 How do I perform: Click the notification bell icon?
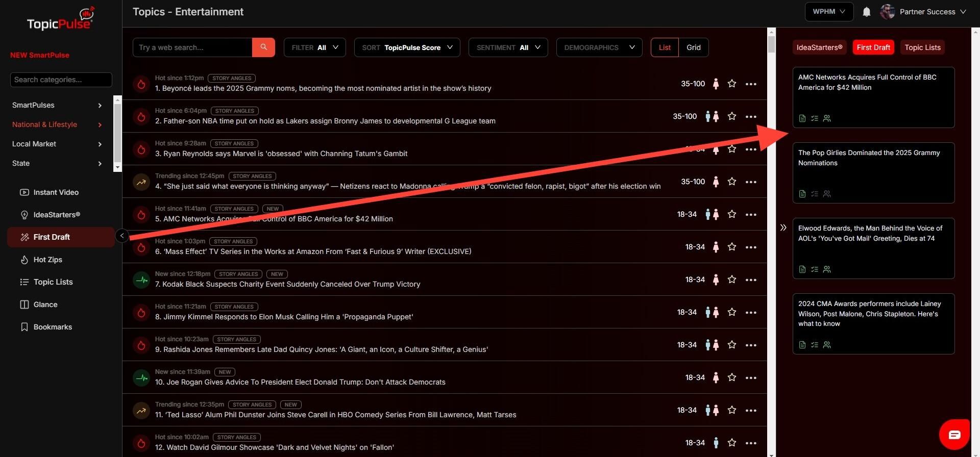(x=866, y=12)
